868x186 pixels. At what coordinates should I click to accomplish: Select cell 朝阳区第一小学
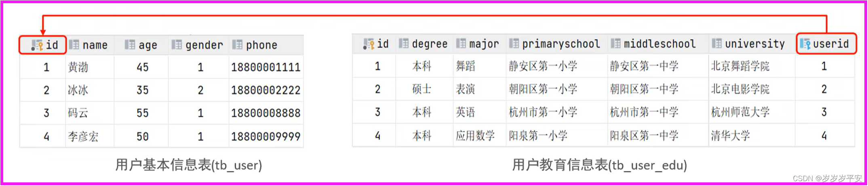point(543,89)
